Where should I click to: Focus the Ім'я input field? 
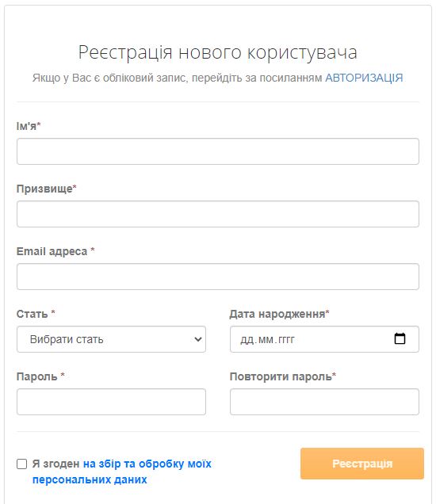(x=218, y=151)
